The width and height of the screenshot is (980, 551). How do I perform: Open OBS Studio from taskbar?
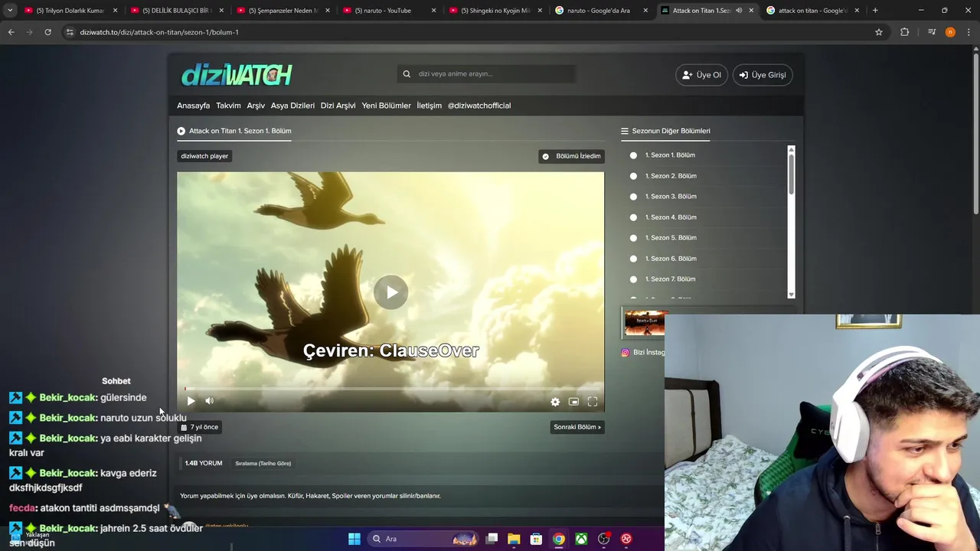coord(604,539)
